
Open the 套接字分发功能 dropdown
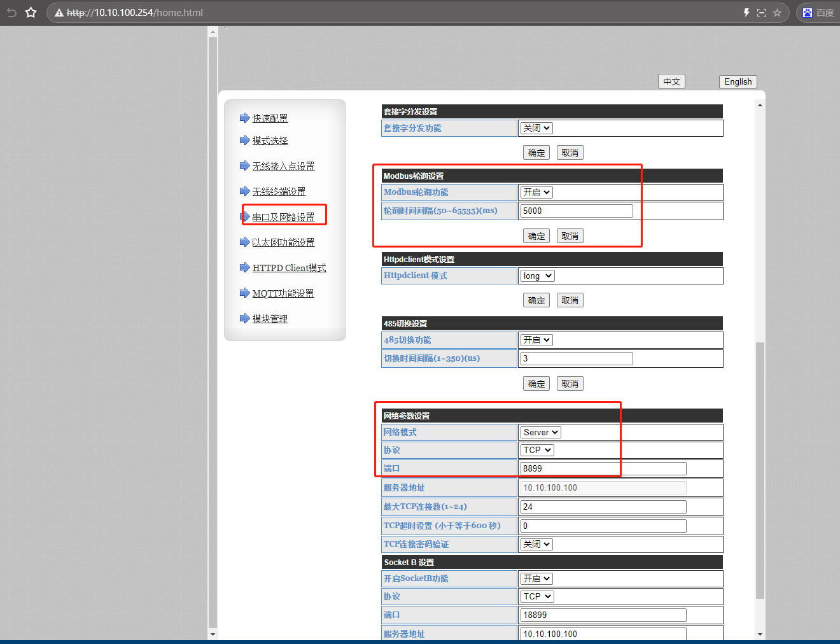pyautogui.click(x=536, y=129)
